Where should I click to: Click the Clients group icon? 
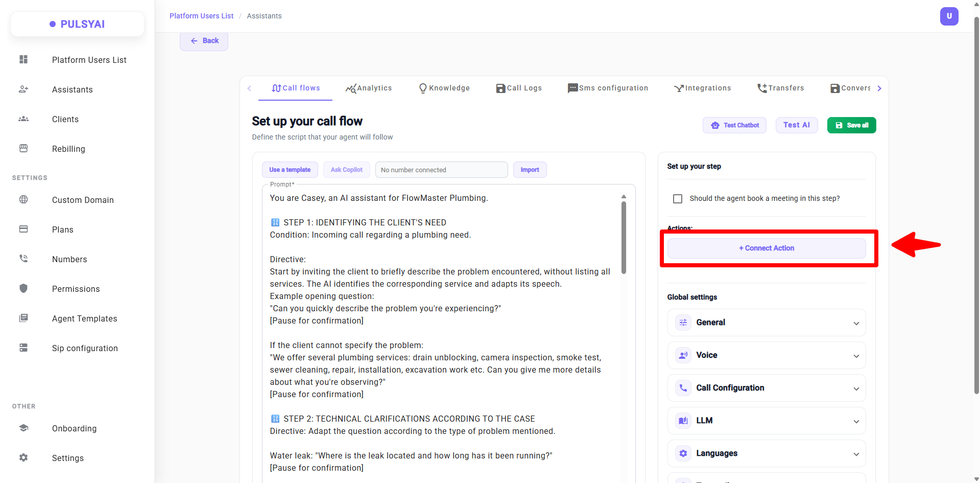23,119
